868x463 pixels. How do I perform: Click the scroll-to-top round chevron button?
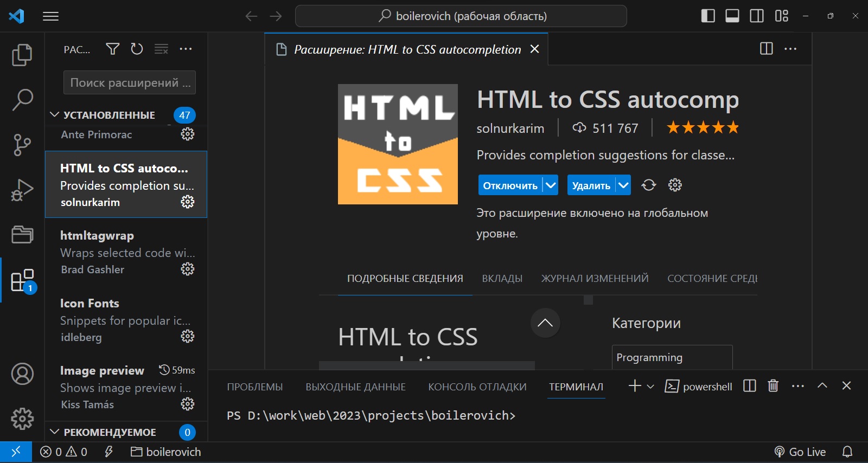pyautogui.click(x=545, y=323)
